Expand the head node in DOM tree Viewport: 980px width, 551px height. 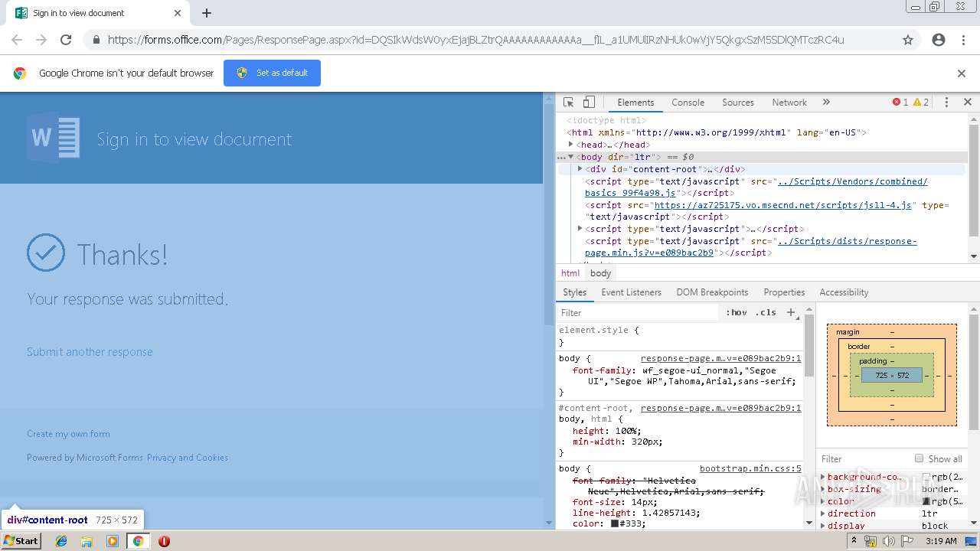570,145
